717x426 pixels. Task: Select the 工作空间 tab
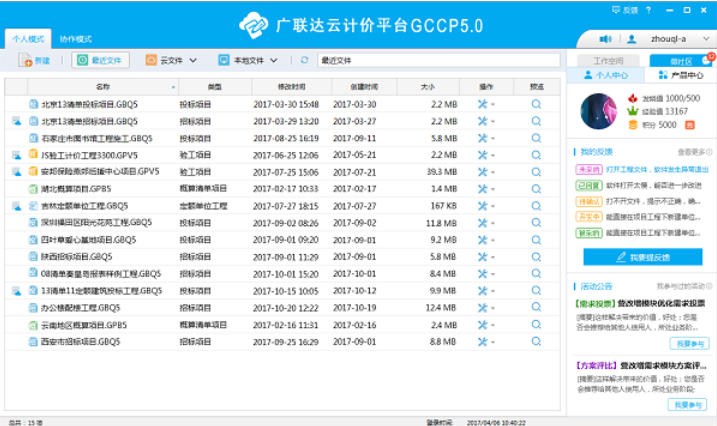click(608, 61)
